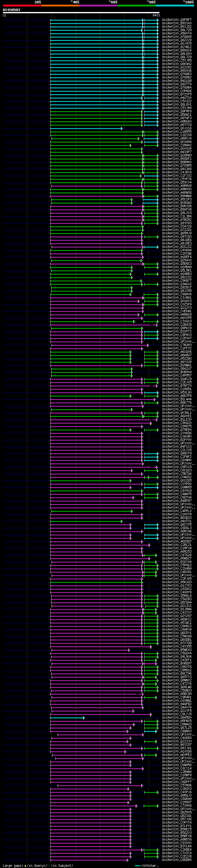Open the UniRef100_C5TN96 hit
Viewport: 197px width, 868px height.
[177, 785]
